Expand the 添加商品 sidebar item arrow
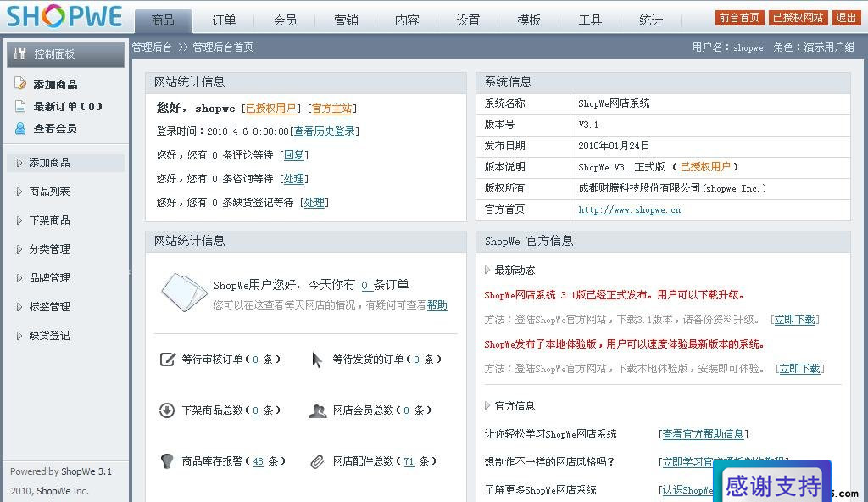This screenshot has width=868, height=502. click(19, 163)
